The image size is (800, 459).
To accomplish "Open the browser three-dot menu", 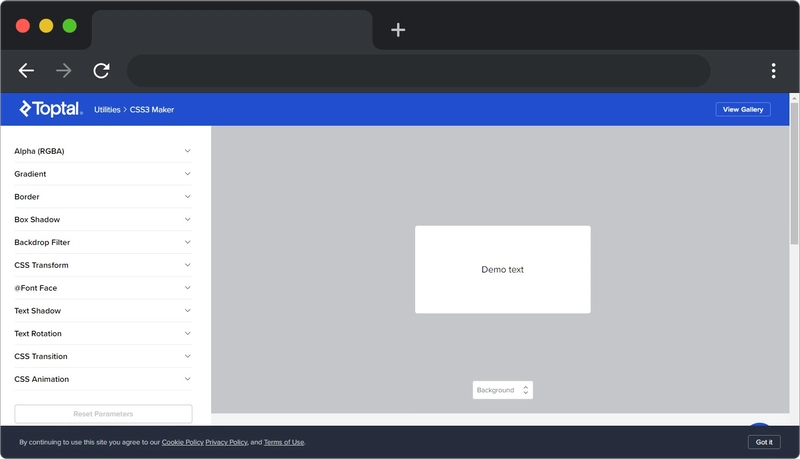I will click(x=773, y=70).
